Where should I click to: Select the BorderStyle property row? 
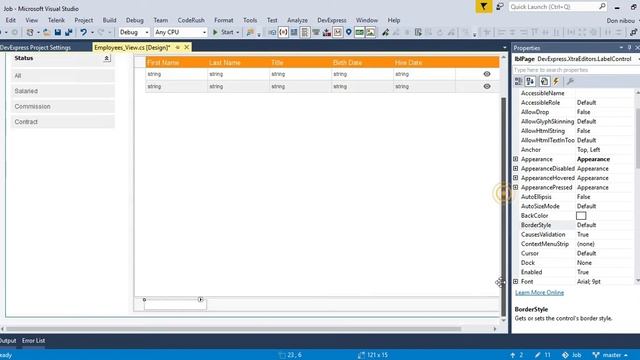pyautogui.click(x=574, y=225)
